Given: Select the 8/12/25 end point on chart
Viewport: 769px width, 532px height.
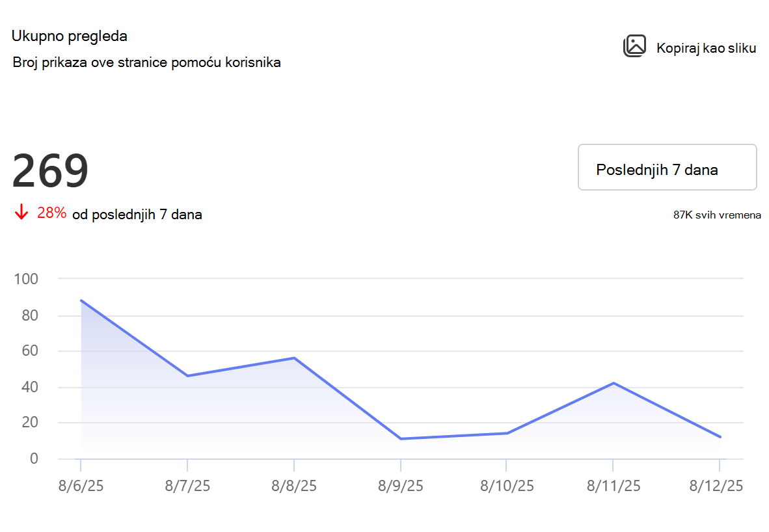Looking at the screenshot, I should click(720, 437).
